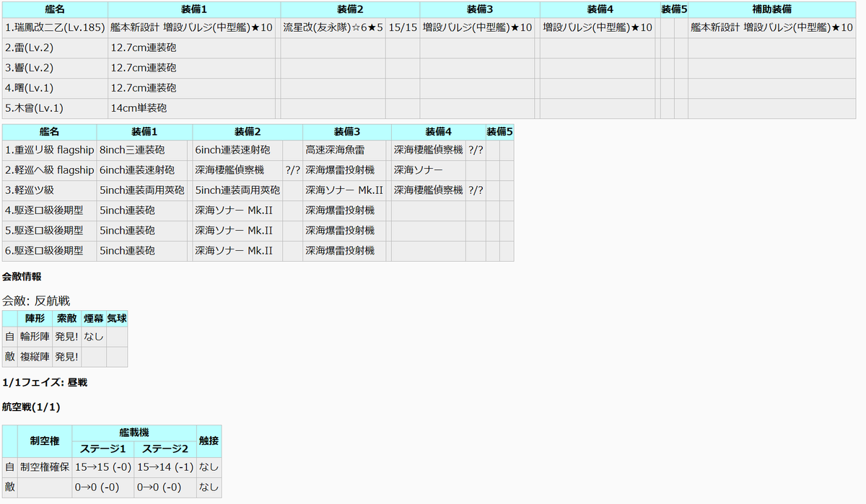The image size is (866, 504).
Task: Click the 輪形陣 formation cell
Action: point(35,337)
